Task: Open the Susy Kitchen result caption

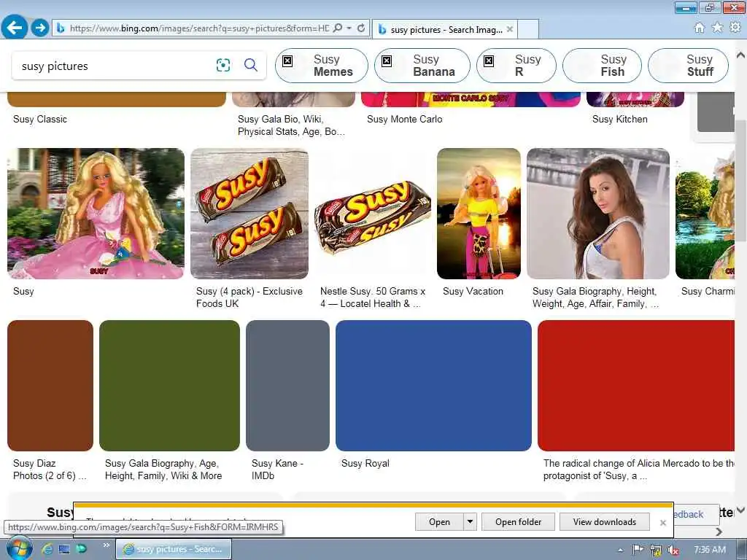Action: 620,120
